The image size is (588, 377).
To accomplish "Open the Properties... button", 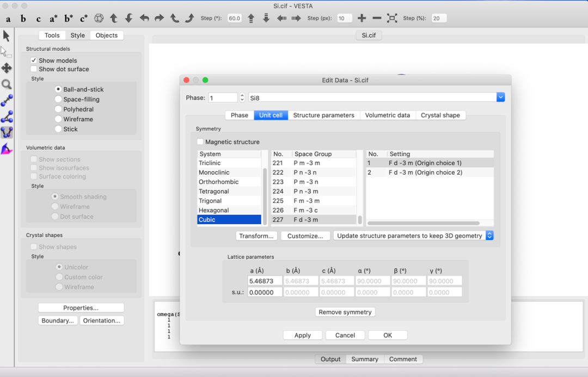I will tap(81, 308).
